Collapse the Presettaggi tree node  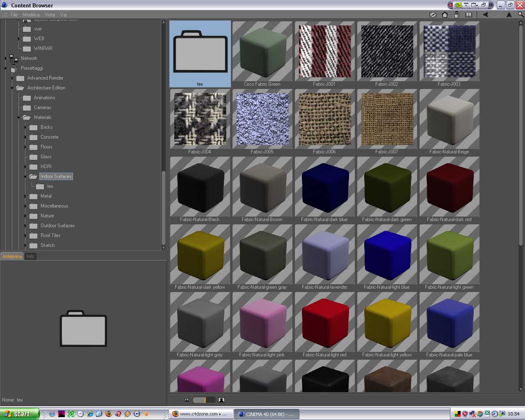pyautogui.click(x=6, y=68)
